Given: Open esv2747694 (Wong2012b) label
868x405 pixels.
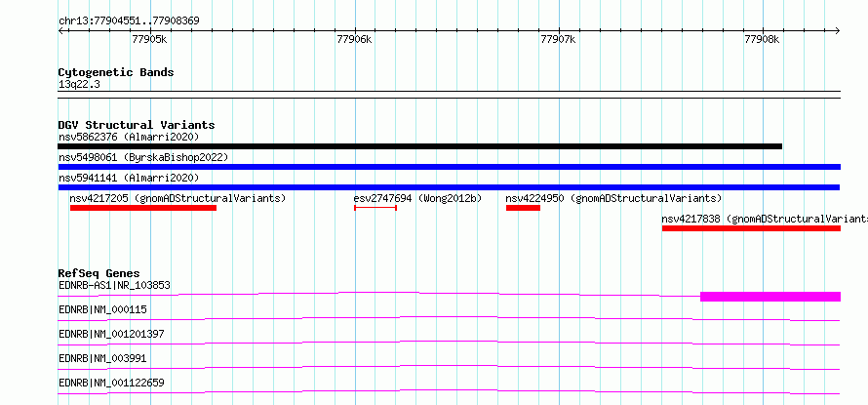Looking at the screenshot, I should pyautogui.click(x=418, y=198).
